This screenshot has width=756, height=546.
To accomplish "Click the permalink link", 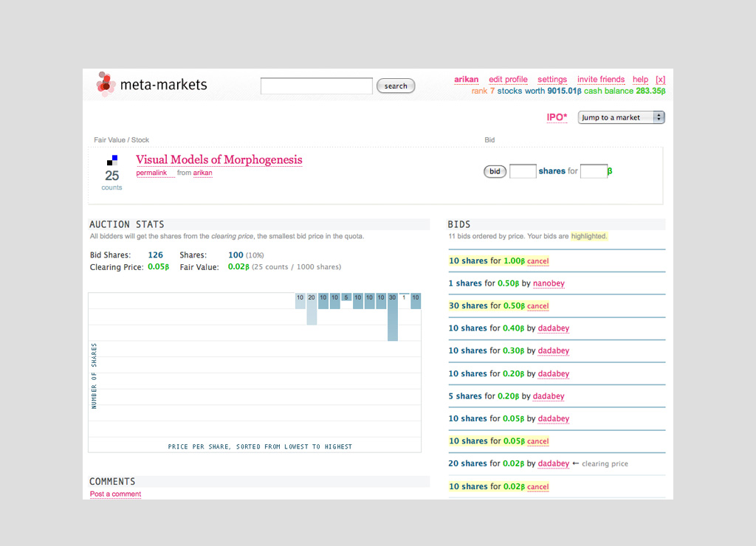I will coord(151,173).
